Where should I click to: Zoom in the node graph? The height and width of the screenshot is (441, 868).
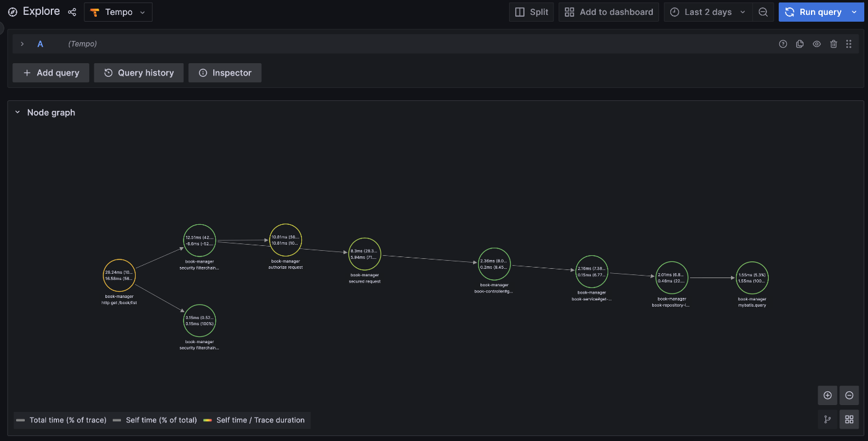click(828, 395)
